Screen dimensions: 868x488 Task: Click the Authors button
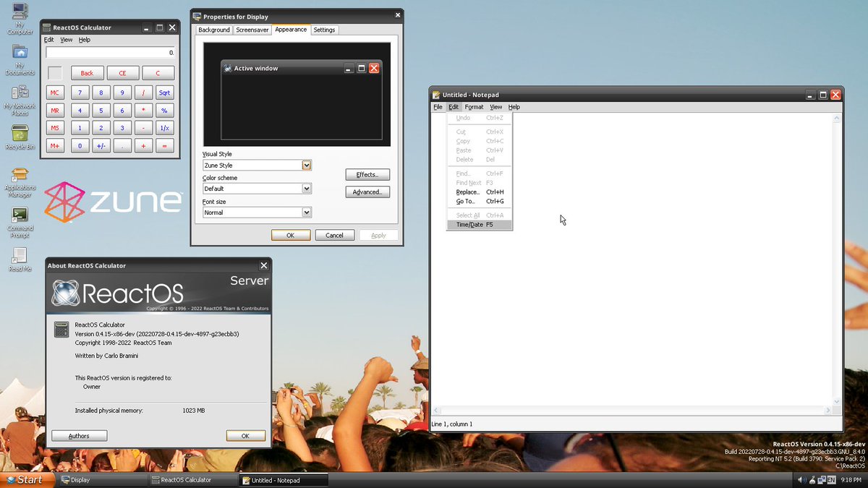79,436
